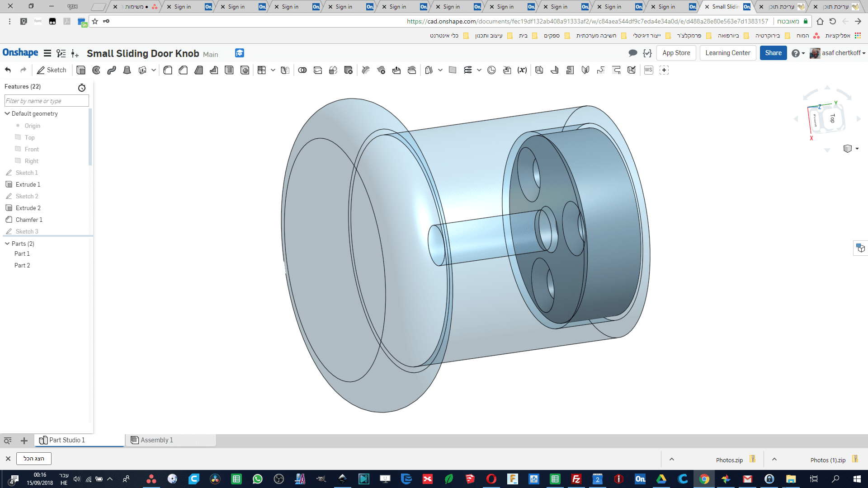Select the Revolve tool
Image resolution: width=868 pixels, height=488 pixels.
96,70
